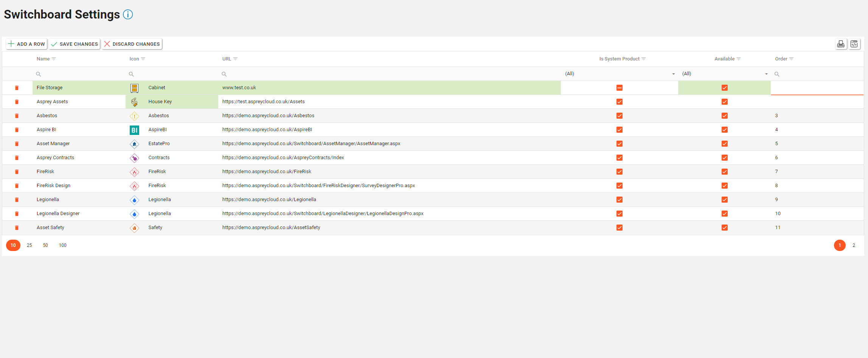Click Add a Row button
This screenshot has height=358, width=868.
point(26,44)
